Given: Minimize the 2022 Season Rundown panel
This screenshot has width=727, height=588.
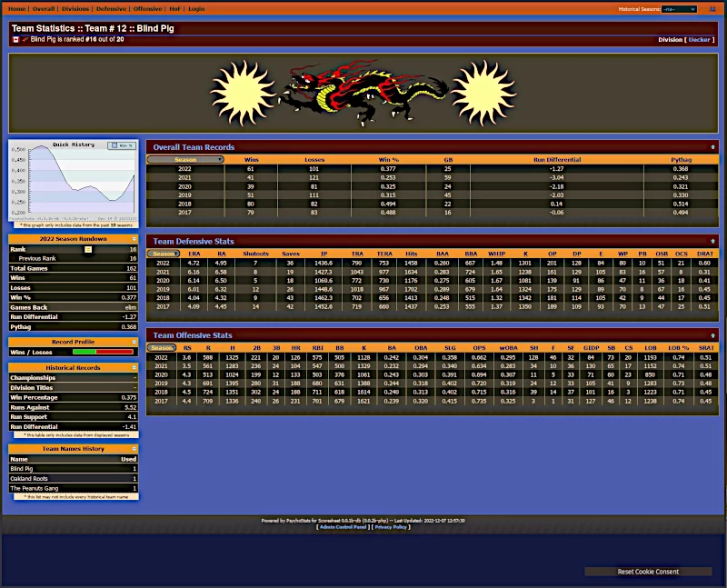Looking at the screenshot, I should 134,239.
